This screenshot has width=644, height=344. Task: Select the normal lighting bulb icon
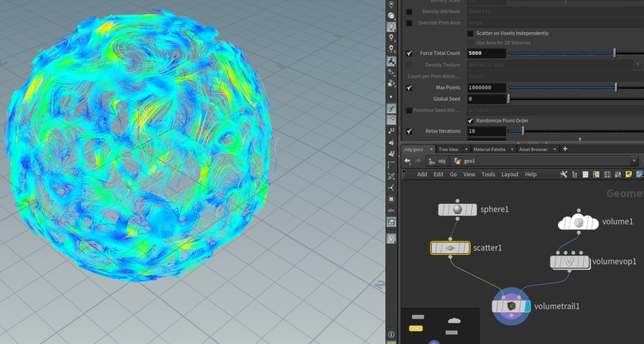[x=391, y=27]
